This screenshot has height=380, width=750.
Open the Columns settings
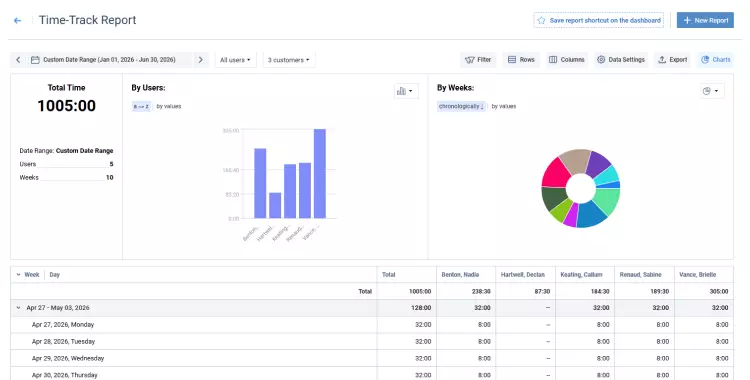click(567, 60)
